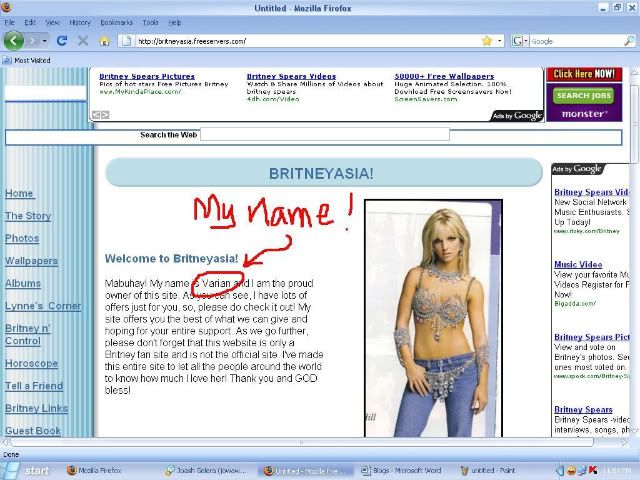Open Lynne's Corner sidebar link
The width and height of the screenshot is (640, 480).
pyautogui.click(x=43, y=306)
